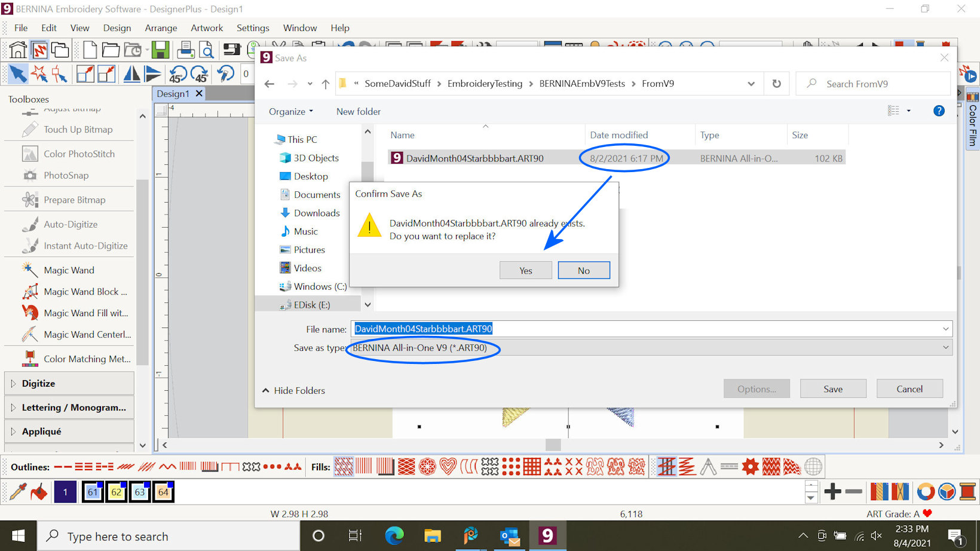Open the File menu
980x551 pixels.
(21, 28)
